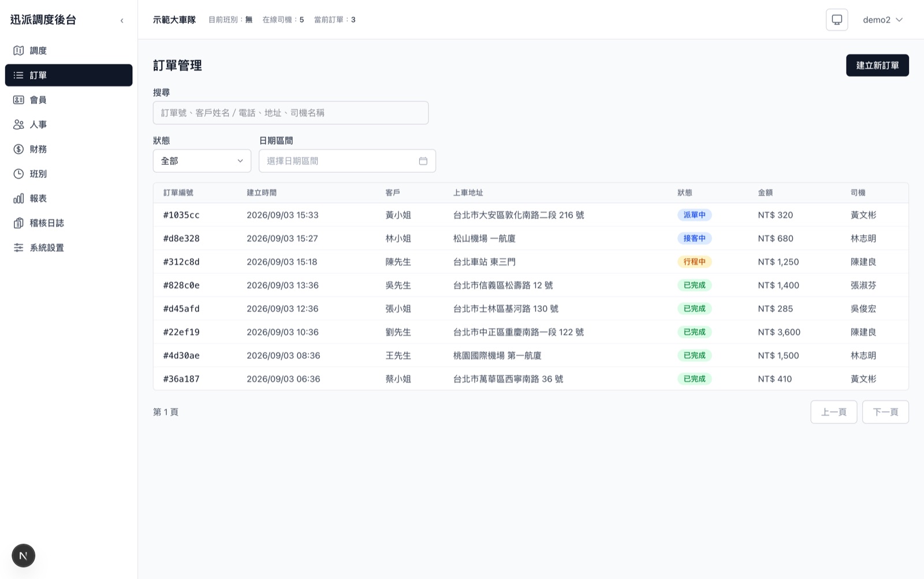Open the Next.js dev tools badge
Image resolution: width=924 pixels, height=579 pixels.
point(24,556)
